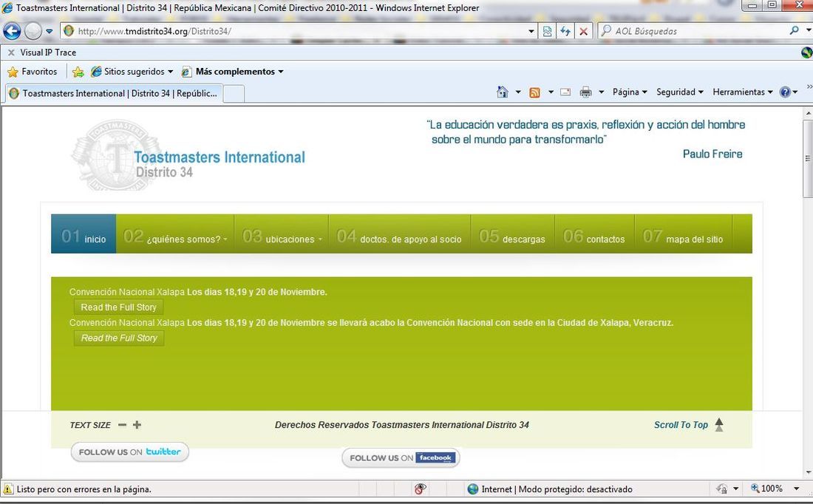Image resolution: width=813 pixels, height=504 pixels.
Task: Click the Scroll To Top link
Action: [x=681, y=425]
